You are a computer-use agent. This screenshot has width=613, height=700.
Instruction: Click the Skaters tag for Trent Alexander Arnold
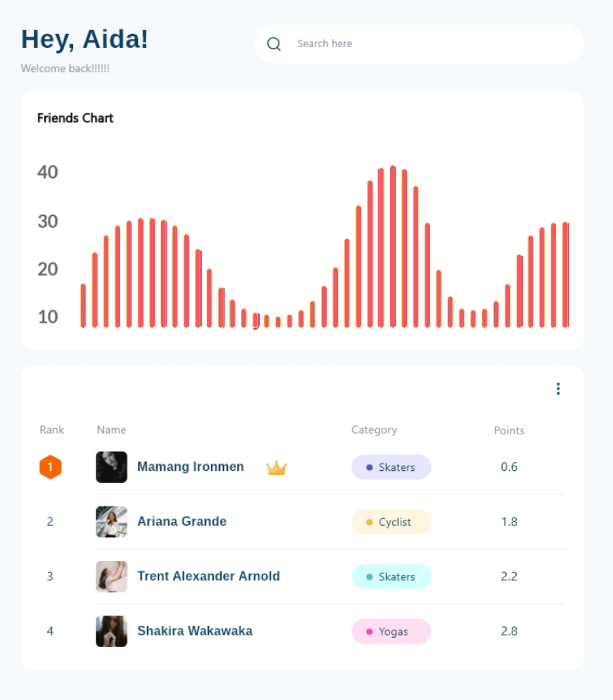coord(391,577)
